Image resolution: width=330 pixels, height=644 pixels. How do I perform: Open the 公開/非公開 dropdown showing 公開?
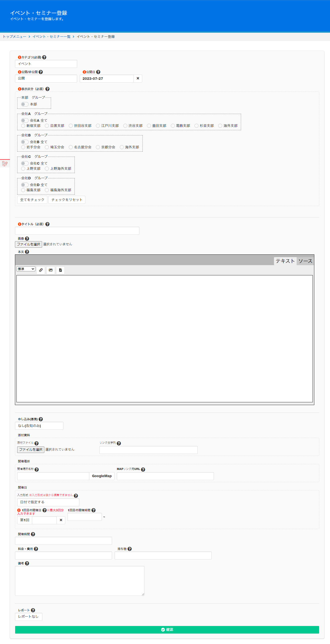[x=46, y=79]
